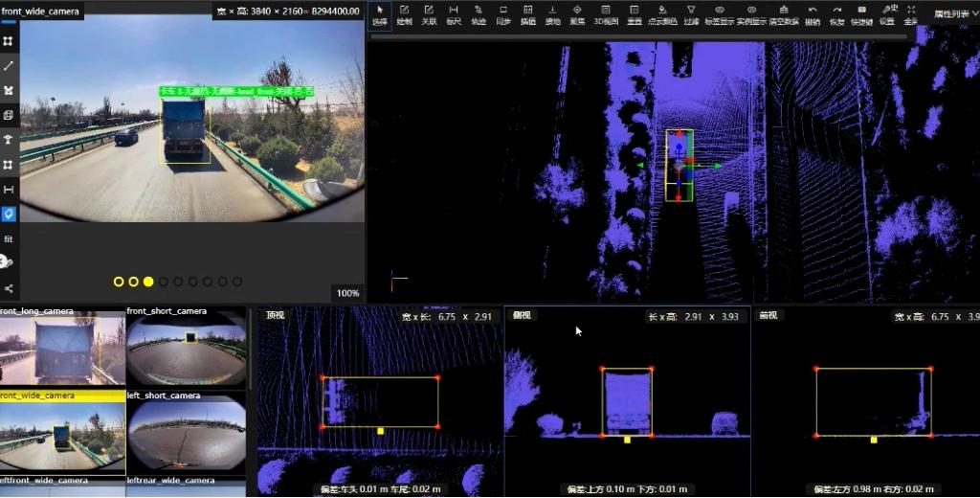Activate the 绘制 draw tool
The image size is (980, 498).
tap(405, 15)
